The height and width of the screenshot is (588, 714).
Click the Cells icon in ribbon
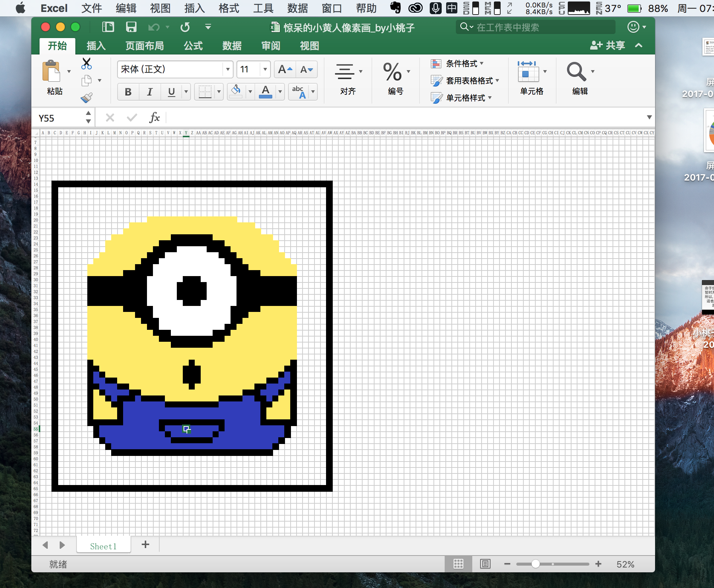point(528,71)
